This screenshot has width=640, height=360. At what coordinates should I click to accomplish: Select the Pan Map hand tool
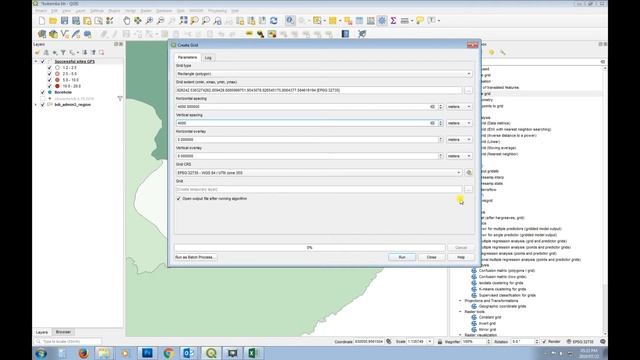click(x=127, y=20)
